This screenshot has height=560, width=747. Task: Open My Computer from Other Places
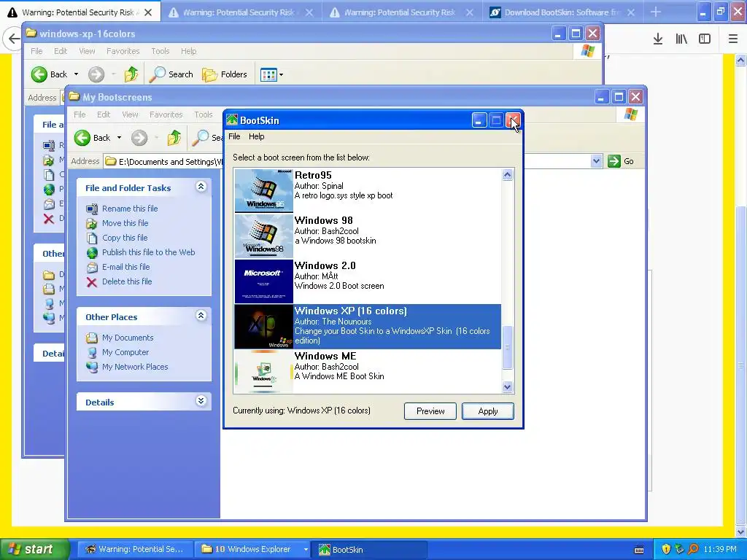pyautogui.click(x=125, y=352)
